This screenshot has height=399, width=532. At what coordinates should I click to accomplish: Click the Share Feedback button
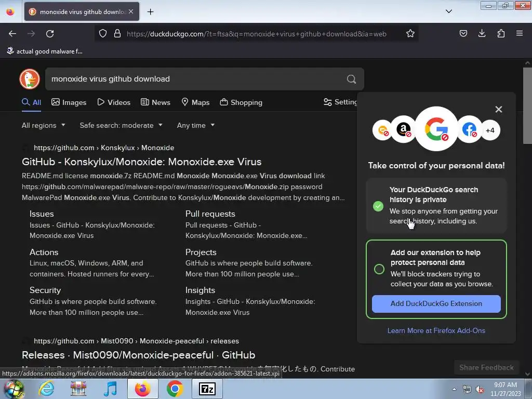click(x=486, y=368)
